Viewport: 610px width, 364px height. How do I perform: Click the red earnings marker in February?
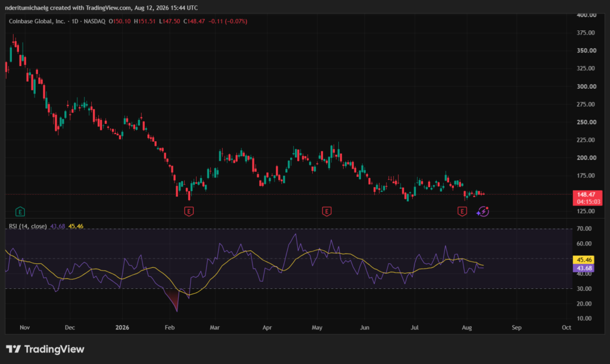(189, 211)
